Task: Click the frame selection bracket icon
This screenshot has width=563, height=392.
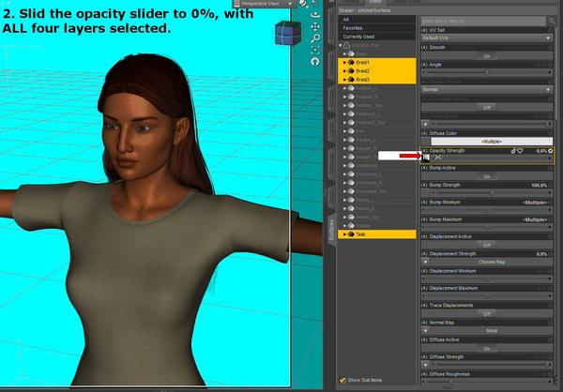Action: tap(315, 50)
